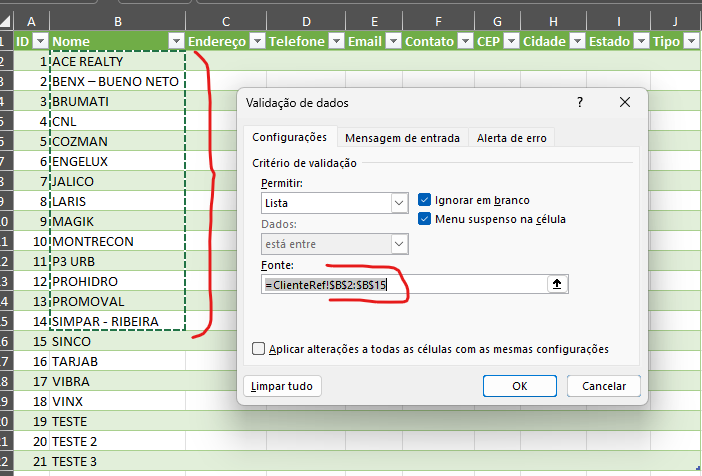Screen dimensions: 702x476
Task: Close the Validação de dados dialog
Action: pyautogui.click(x=625, y=103)
